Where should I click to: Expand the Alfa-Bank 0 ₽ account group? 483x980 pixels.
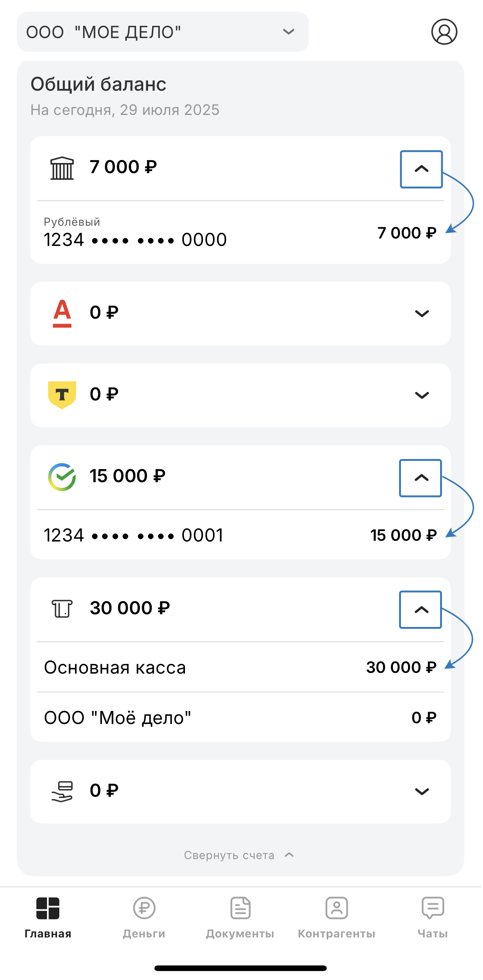click(x=422, y=313)
